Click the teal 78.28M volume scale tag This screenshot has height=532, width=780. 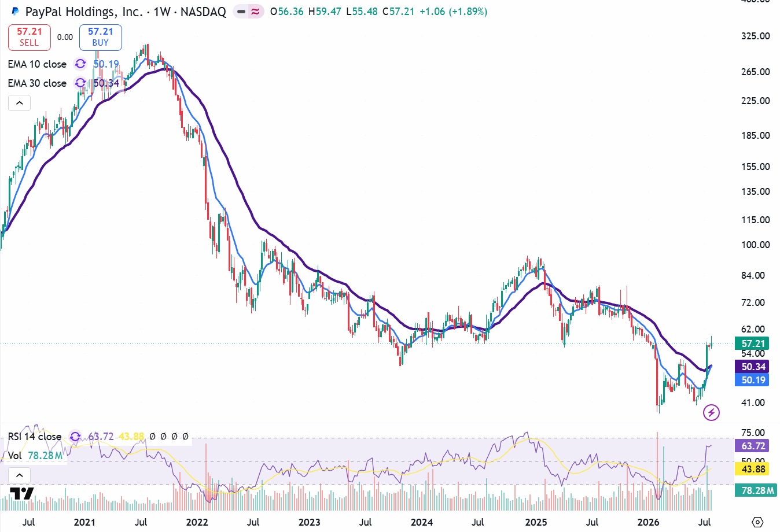click(x=756, y=490)
